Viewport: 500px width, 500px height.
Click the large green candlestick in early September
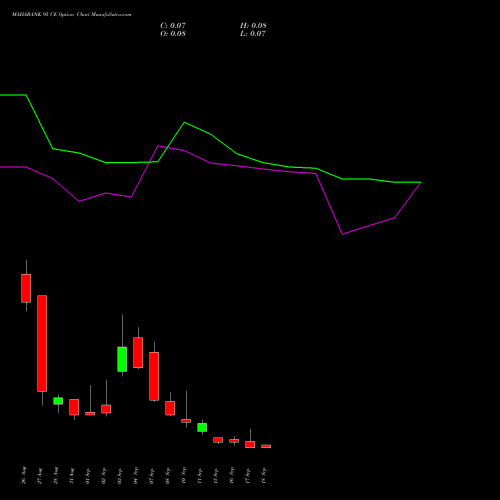click(x=122, y=359)
